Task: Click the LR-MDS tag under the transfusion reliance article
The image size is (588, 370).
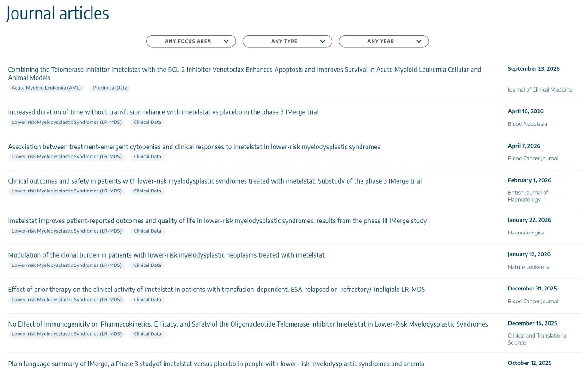Action: [x=67, y=123]
